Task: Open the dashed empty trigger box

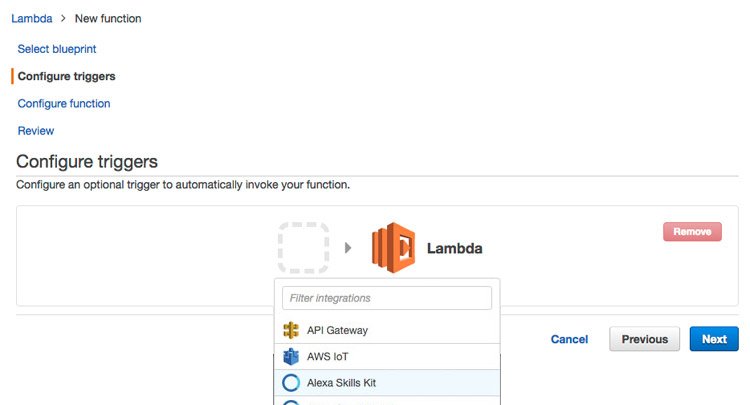Action: tap(304, 247)
